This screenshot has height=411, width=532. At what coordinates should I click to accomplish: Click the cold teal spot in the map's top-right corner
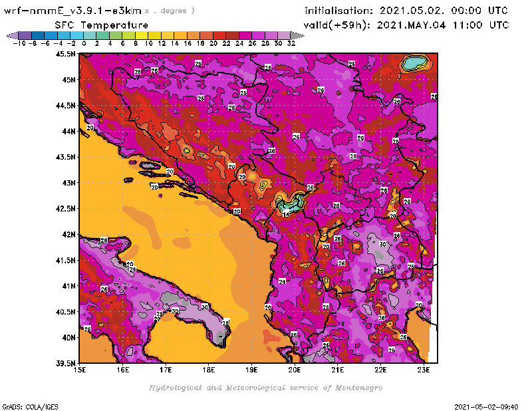(x=414, y=63)
